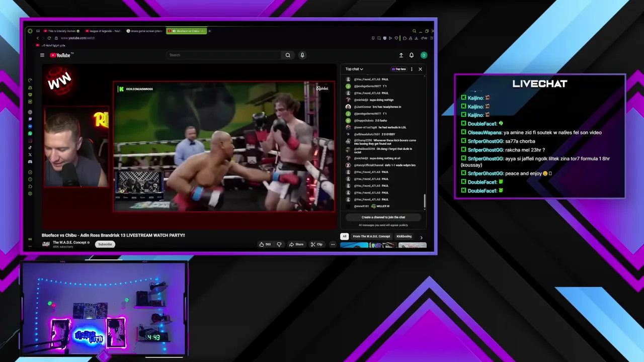
Task: Open Messenger in browser sidebar
Action: pos(30,126)
